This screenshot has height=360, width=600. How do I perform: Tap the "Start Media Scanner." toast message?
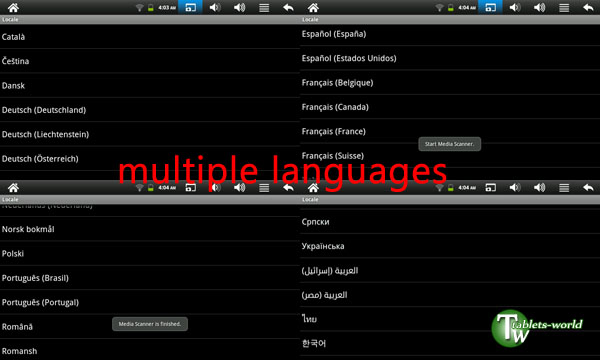[450, 144]
